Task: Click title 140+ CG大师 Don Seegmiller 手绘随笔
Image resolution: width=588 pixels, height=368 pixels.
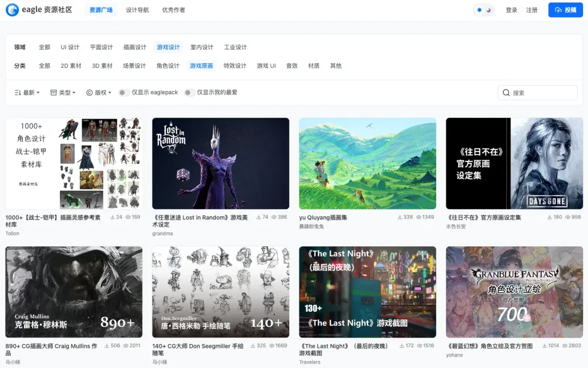Action: tap(198, 349)
